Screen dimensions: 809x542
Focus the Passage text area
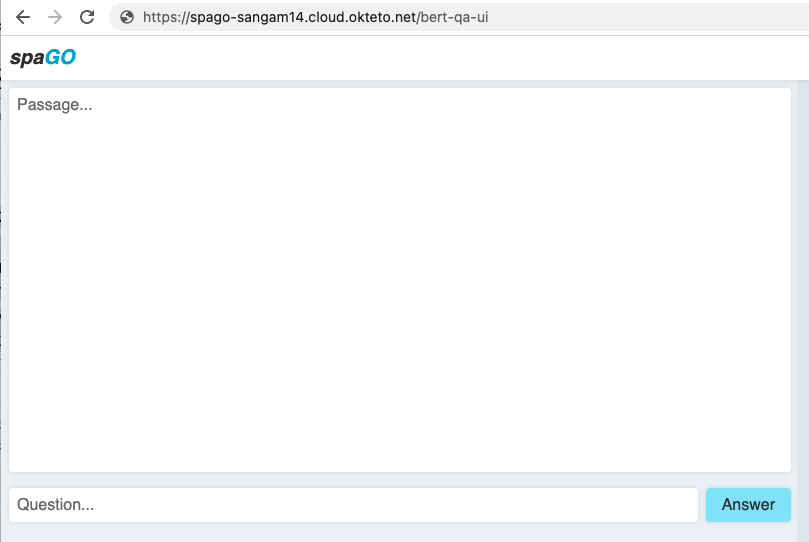point(400,280)
